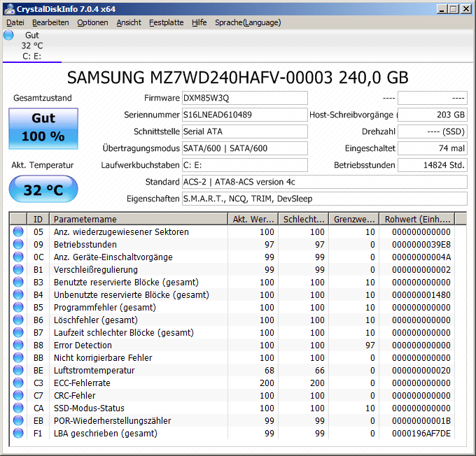Click the Akt. Wer... column header
The image size is (476, 456).
[253, 219]
